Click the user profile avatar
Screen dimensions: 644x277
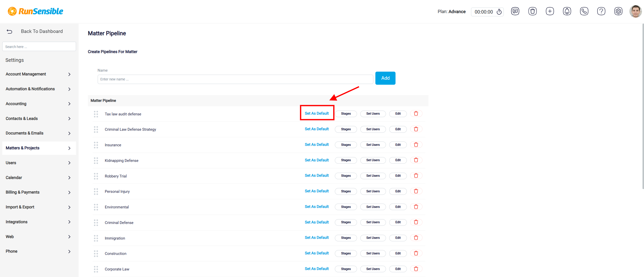tap(635, 11)
